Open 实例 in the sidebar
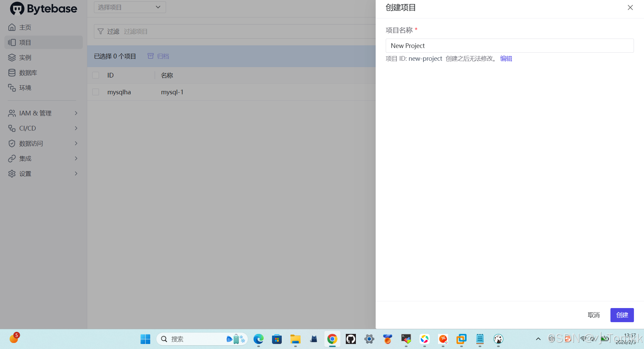Viewport: 644px width, 349px height. tap(44, 57)
